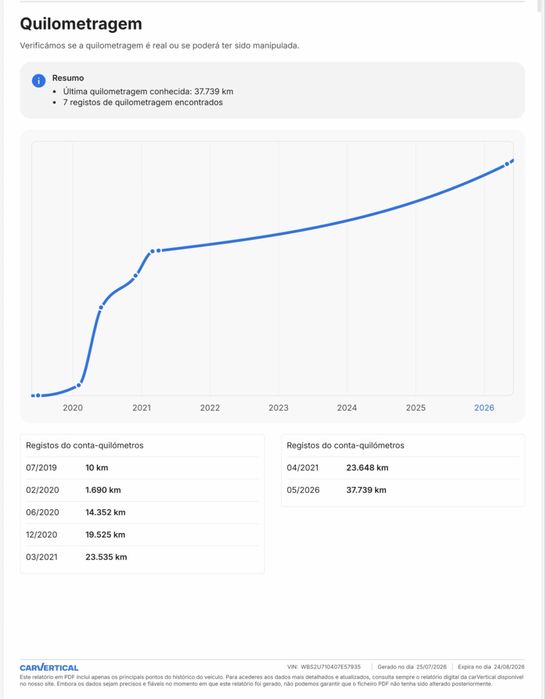Click the VIN number in footer

point(331,667)
